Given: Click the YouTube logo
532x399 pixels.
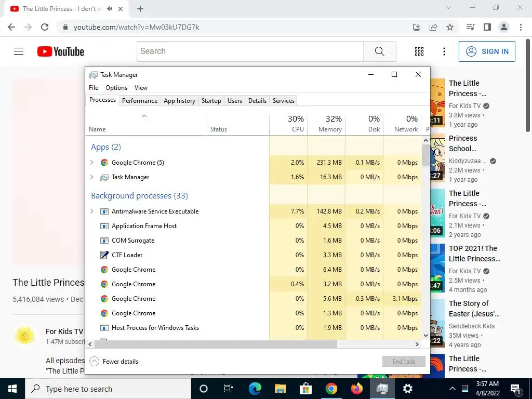Looking at the screenshot, I should [x=61, y=51].
